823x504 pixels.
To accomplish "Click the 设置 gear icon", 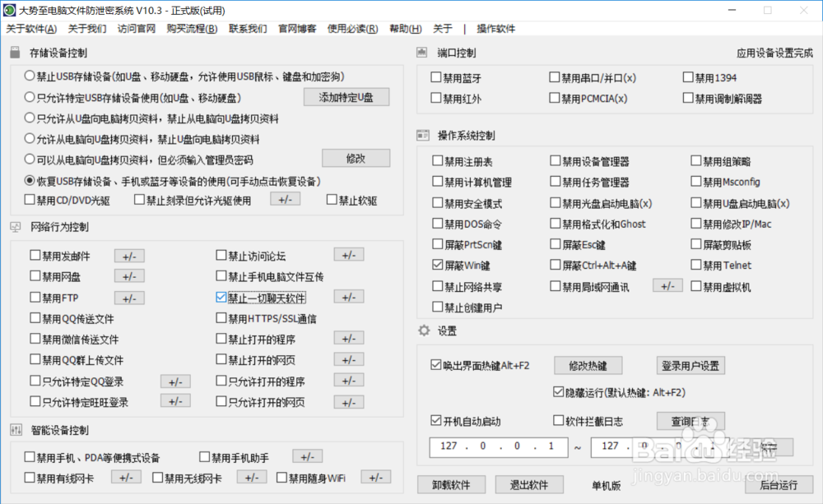I will [422, 331].
